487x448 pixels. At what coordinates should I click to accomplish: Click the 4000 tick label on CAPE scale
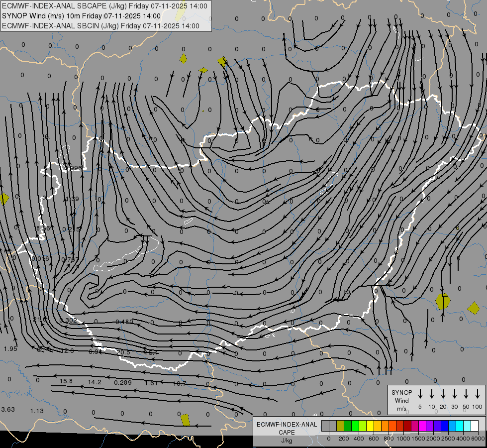coord(463,439)
